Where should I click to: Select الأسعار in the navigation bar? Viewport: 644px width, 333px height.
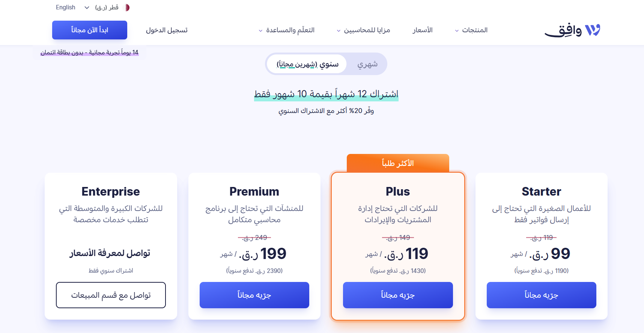[422, 30]
